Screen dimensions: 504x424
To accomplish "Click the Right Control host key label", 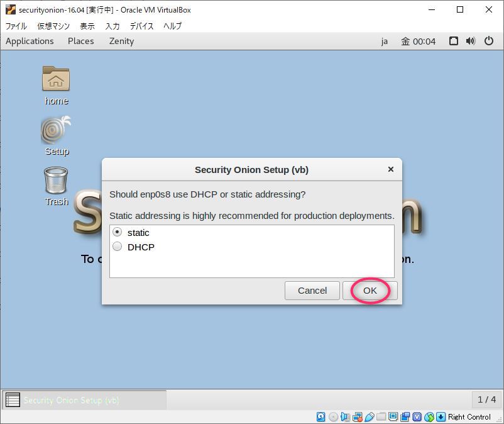I will coord(469,417).
